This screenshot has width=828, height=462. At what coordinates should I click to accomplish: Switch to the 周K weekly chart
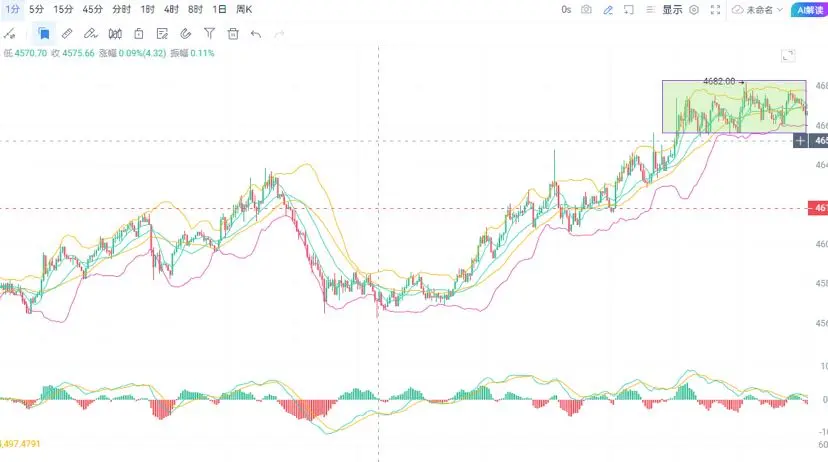(244, 10)
